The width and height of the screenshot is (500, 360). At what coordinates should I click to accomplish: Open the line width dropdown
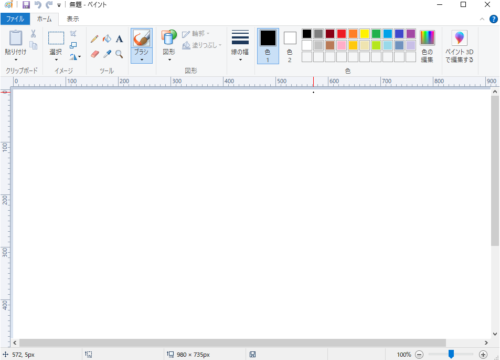(240, 46)
